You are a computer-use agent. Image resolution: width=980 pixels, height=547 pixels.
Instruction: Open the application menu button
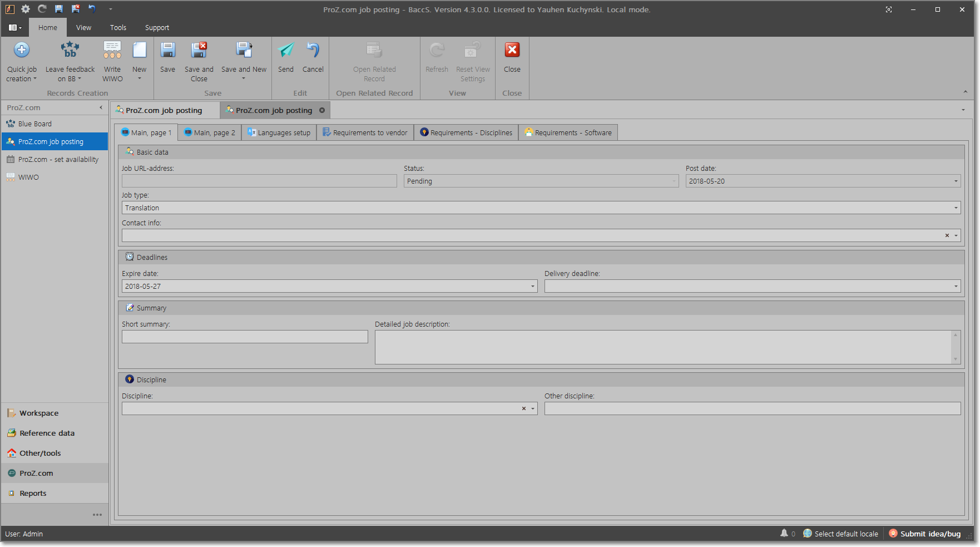click(x=15, y=28)
